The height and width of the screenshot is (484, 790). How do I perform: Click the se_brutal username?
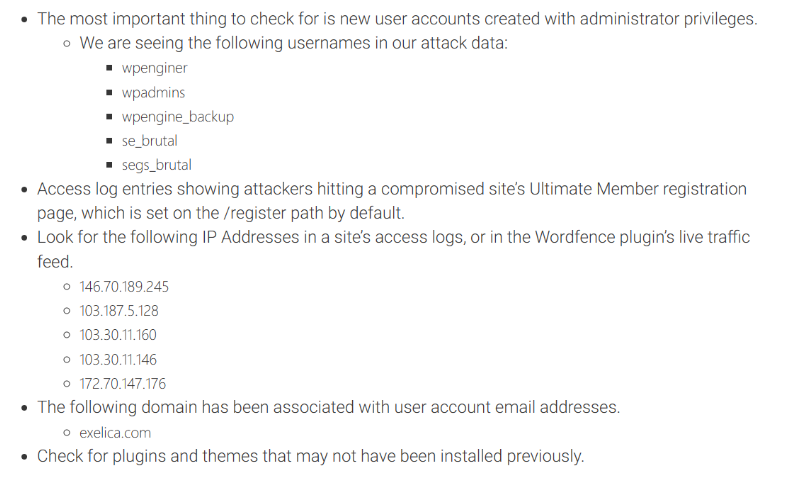click(x=149, y=141)
